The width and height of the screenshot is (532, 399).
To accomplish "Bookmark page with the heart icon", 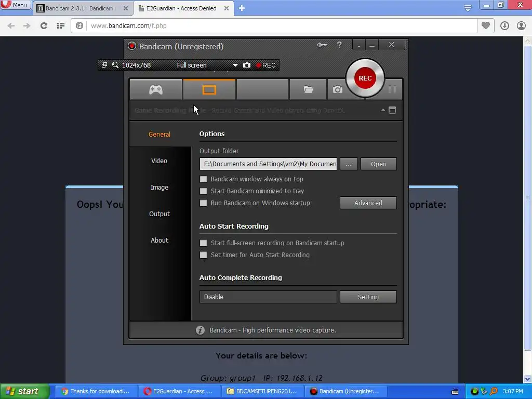I will click(x=486, y=25).
